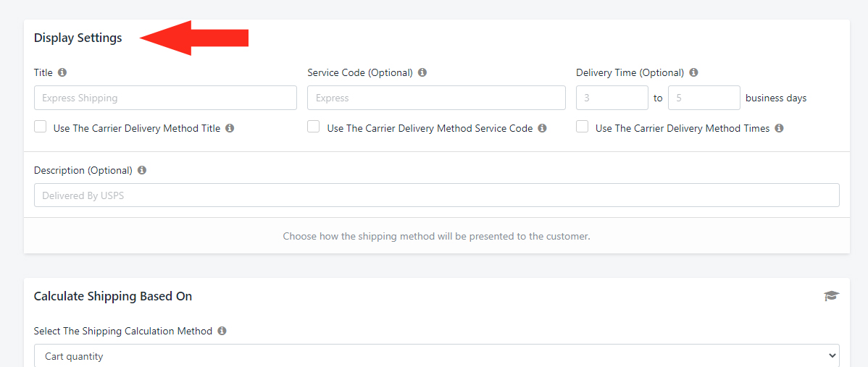Image resolution: width=868 pixels, height=367 pixels.
Task: Click the Description info icon
Action: coord(142,170)
